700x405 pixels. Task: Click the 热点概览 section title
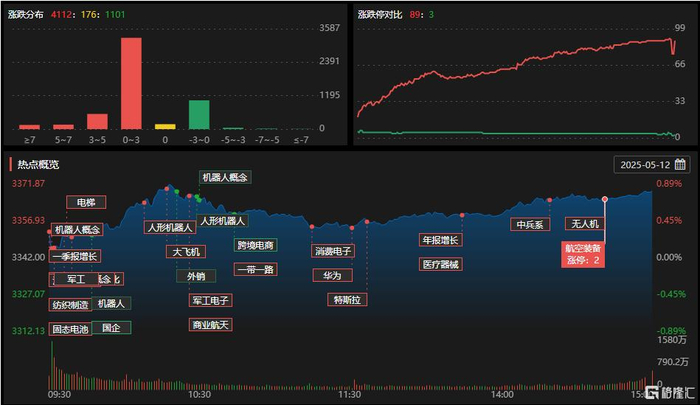click(38, 164)
